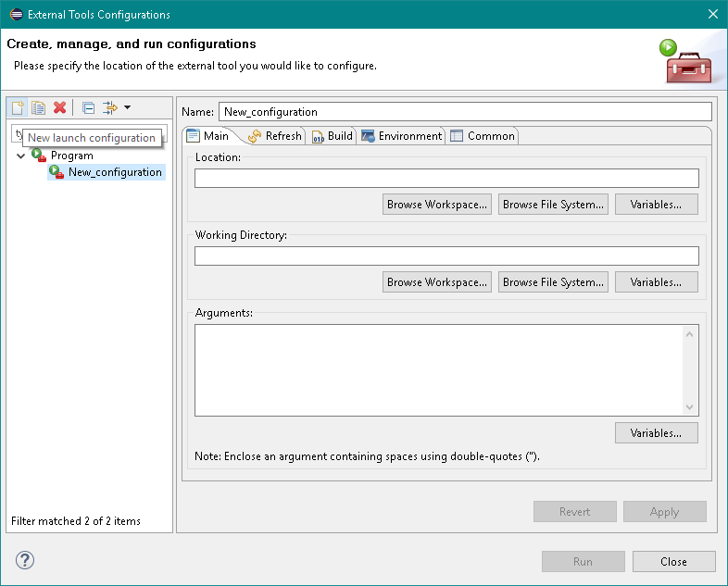Open help with the question mark icon
Image resolution: width=728 pixels, height=586 pixels.
tap(25, 560)
